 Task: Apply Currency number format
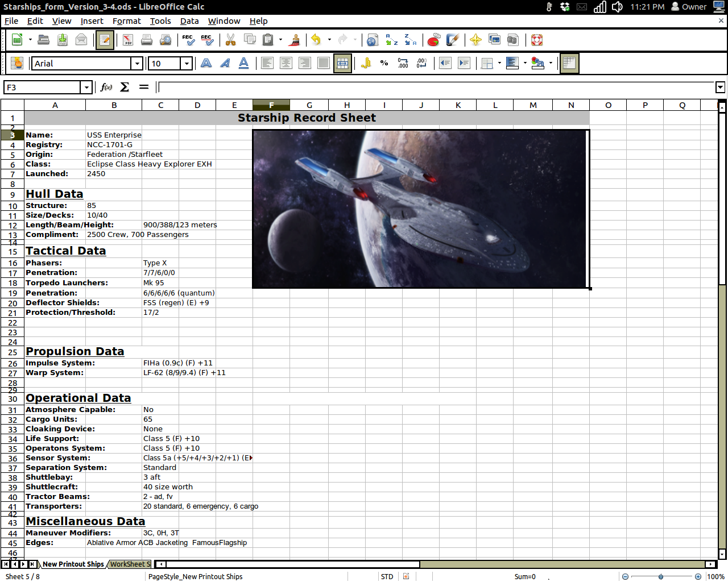(366, 63)
